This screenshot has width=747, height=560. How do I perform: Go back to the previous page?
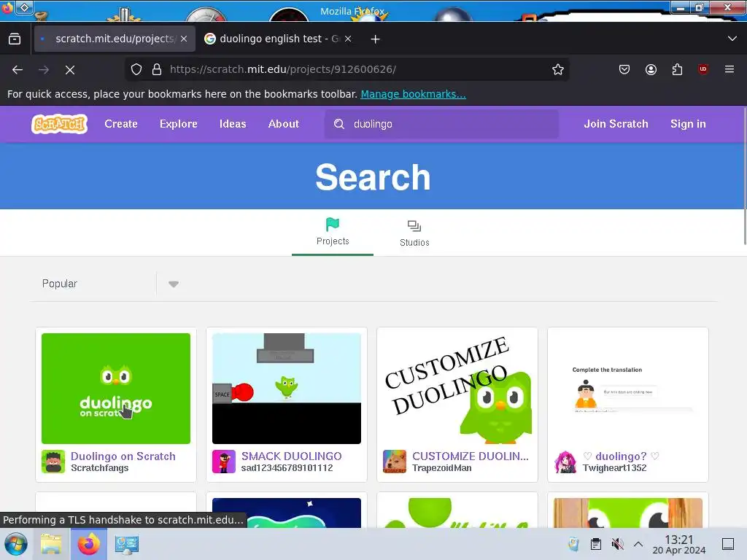[18, 69]
